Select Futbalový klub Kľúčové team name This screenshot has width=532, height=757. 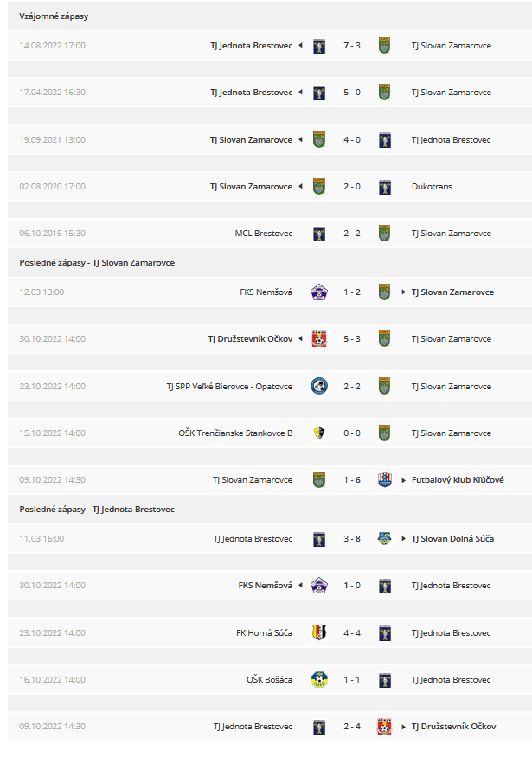coord(457,480)
